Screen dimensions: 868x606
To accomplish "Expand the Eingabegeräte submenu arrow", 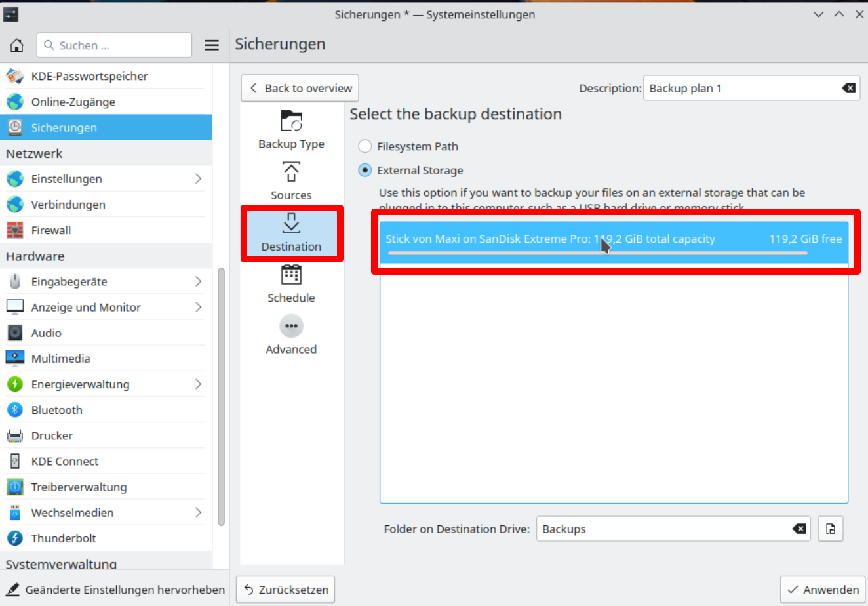I will [x=198, y=281].
